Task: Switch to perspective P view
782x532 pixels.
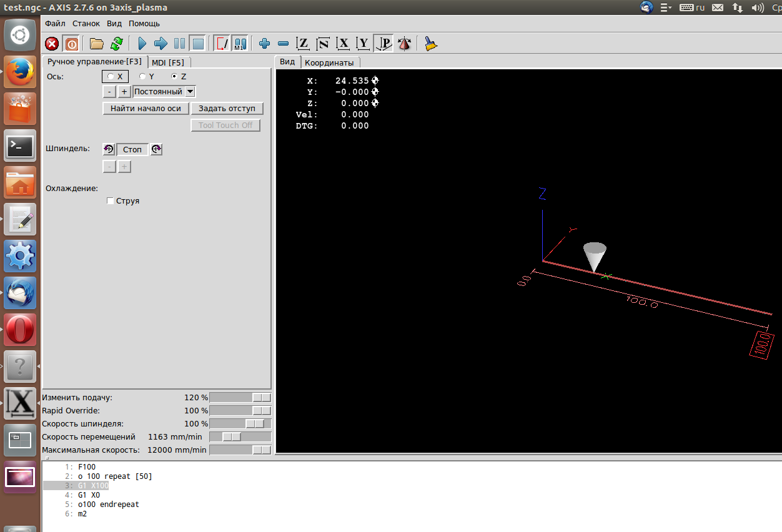Action: [x=384, y=44]
